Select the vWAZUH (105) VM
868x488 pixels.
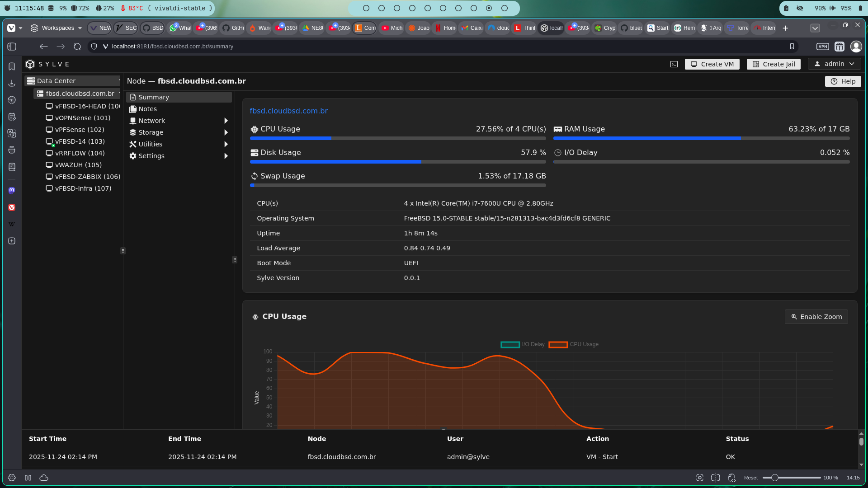[74, 165]
